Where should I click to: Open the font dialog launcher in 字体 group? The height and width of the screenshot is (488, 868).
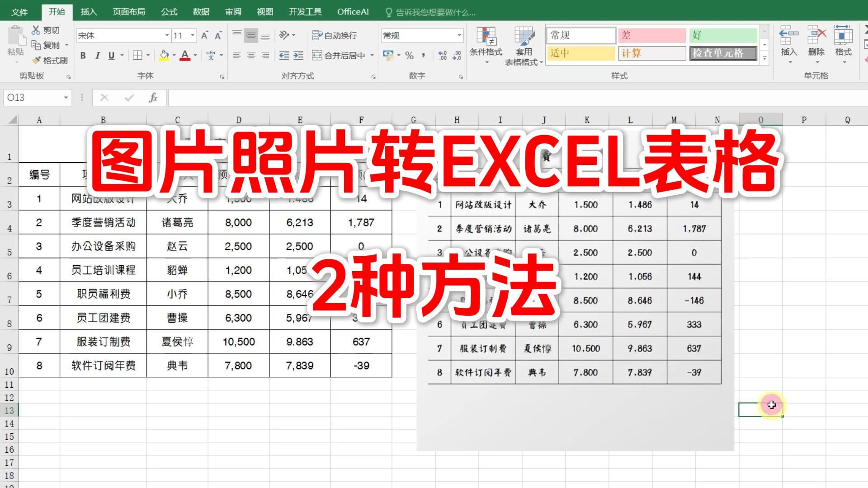coord(222,77)
